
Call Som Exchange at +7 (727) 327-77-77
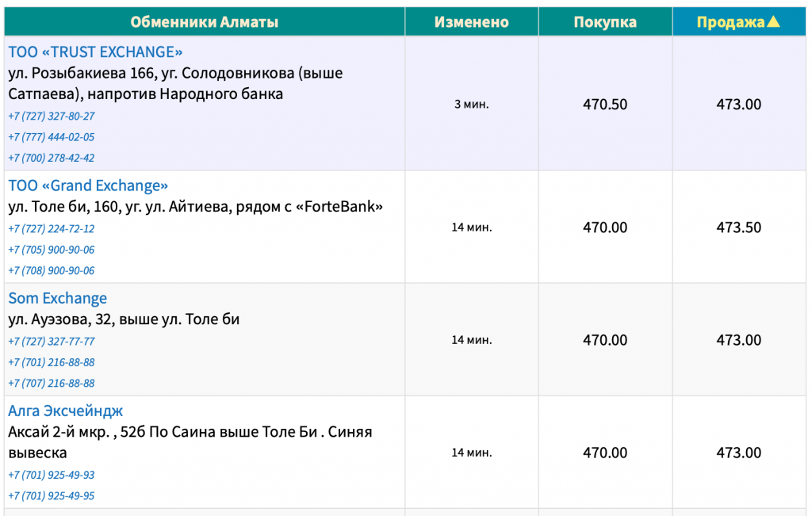tap(52, 342)
